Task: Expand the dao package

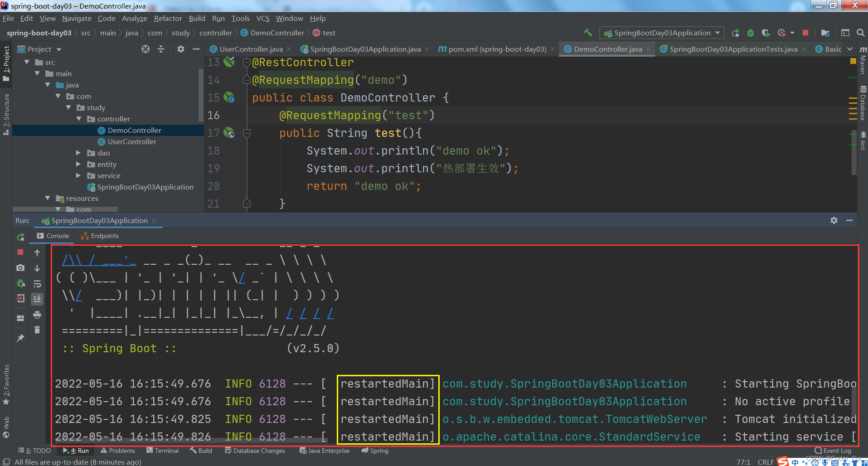Action: (x=78, y=153)
